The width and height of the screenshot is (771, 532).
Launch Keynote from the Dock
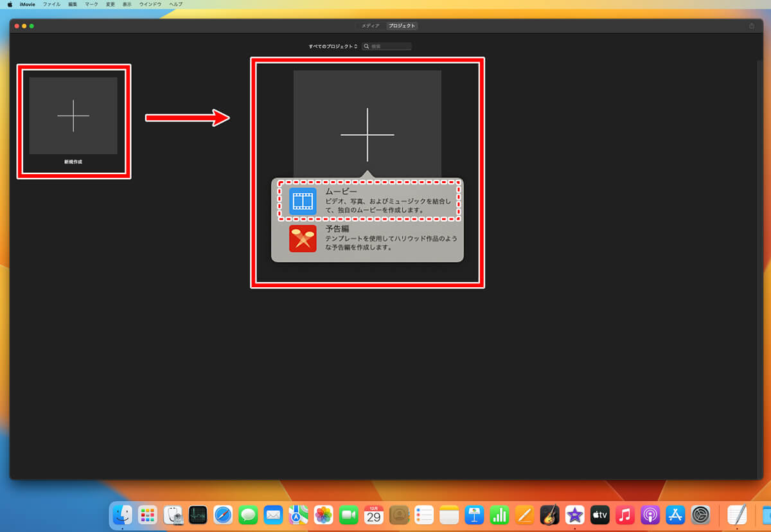[474, 515]
